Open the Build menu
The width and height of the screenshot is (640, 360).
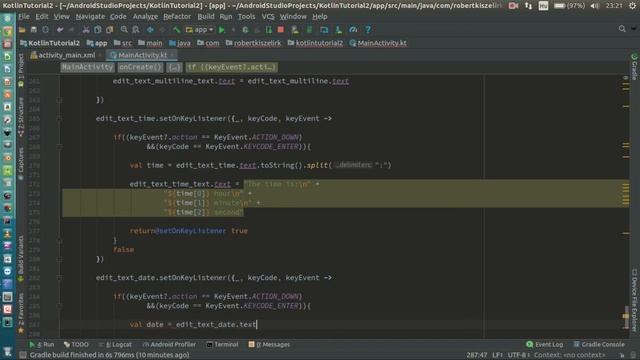206,17
